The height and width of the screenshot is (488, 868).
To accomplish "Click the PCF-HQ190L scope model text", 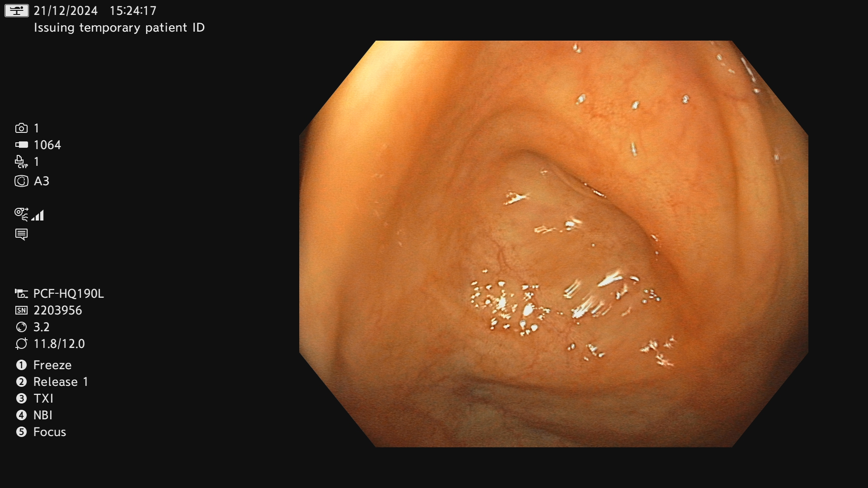I will pos(69,294).
